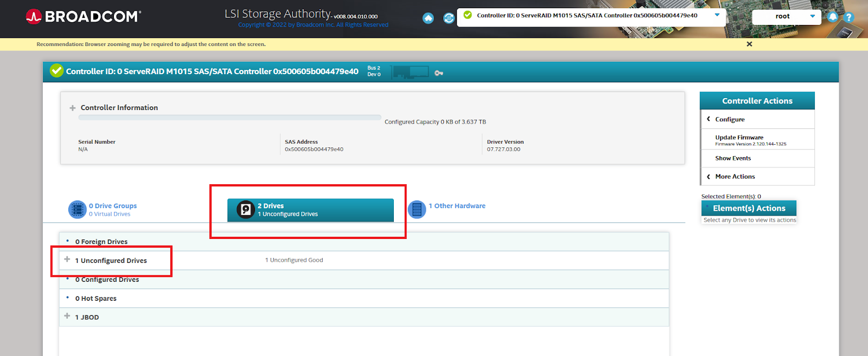Refresh the page with the refresh icon
The image size is (868, 356).
(x=449, y=18)
